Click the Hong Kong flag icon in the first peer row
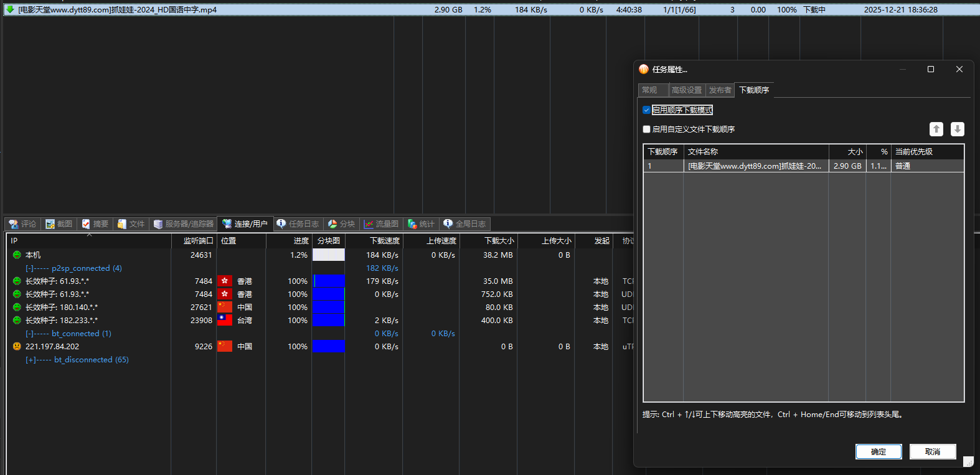Image resolution: width=980 pixels, height=475 pixels. (225, 281)
